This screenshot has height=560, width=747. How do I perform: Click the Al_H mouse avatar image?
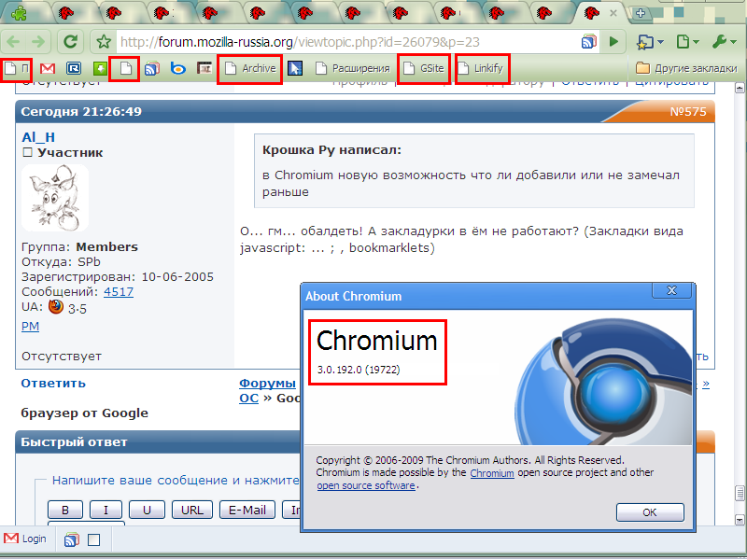tap(55, 198)
